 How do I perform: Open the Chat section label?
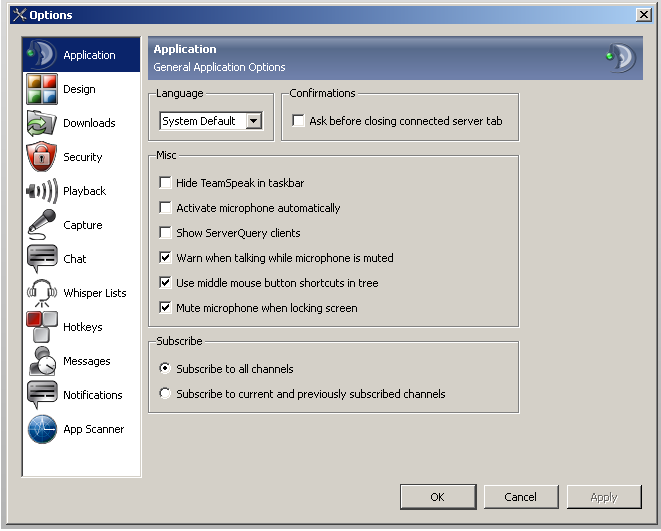pyautogui.click(x=75, y=259)
